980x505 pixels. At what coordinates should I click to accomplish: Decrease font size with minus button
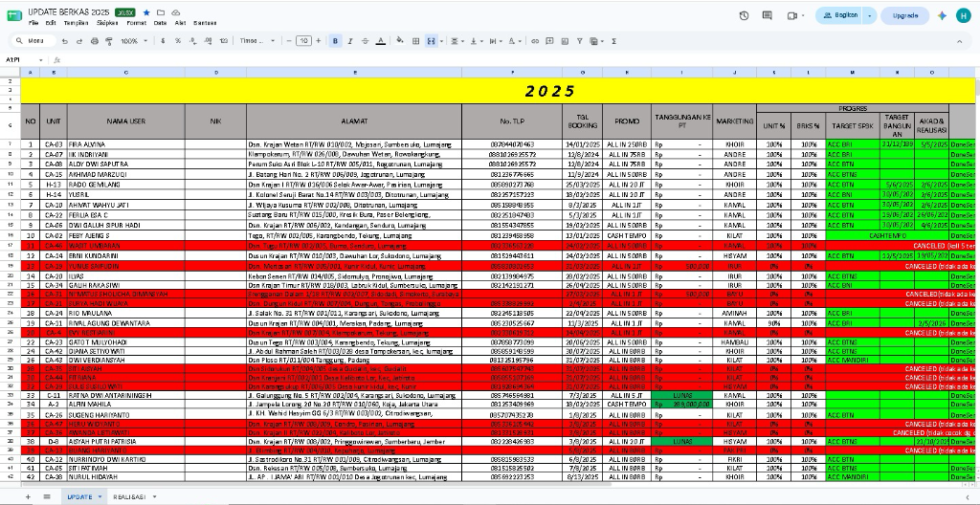pyautogui.click(x=289, y=41)
